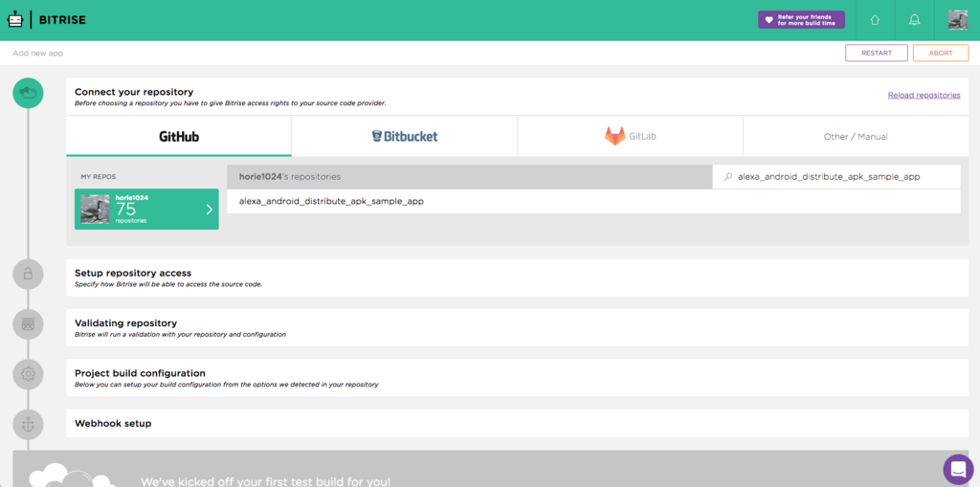Expand Project build configuration section
This screenshot has height=487, width=980.
(x=518, y=378)
